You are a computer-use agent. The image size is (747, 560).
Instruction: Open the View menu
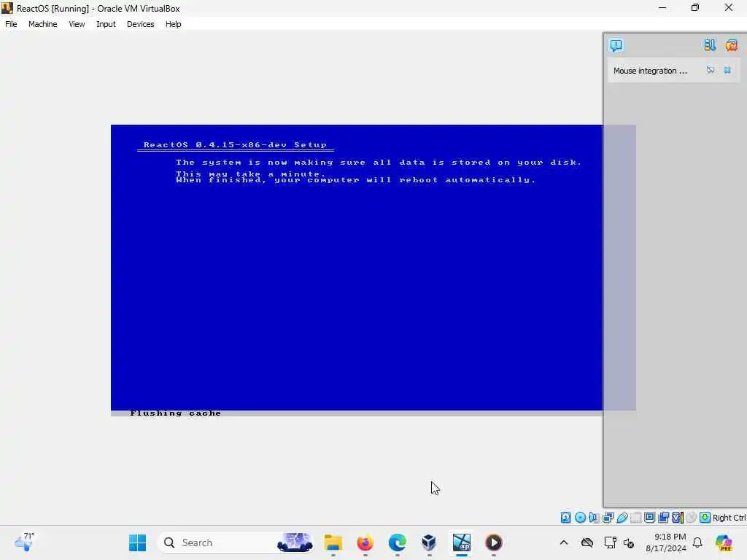tap(77, 24)
